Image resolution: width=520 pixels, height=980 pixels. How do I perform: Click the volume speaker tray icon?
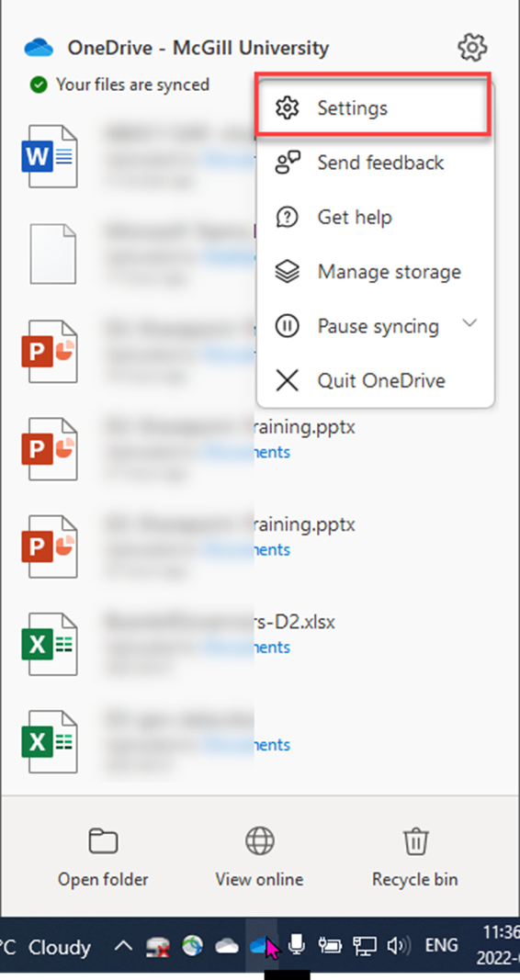[x=398, y=946]
